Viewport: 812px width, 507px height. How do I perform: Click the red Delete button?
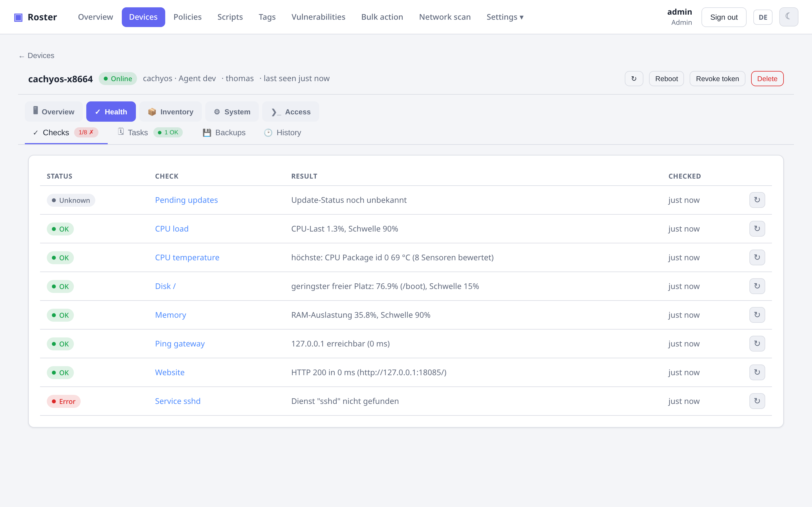(x=767, y=79)
